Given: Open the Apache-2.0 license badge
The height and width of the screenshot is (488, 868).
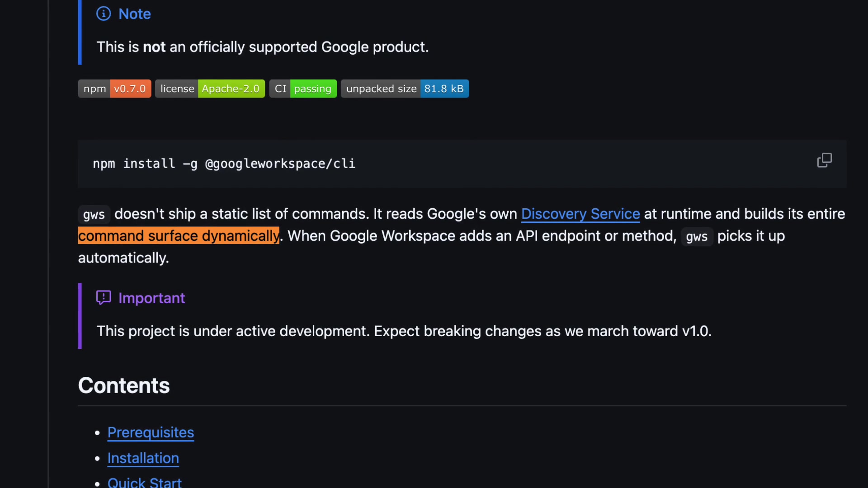Looking at the screenshot, I should click(210, 89).
